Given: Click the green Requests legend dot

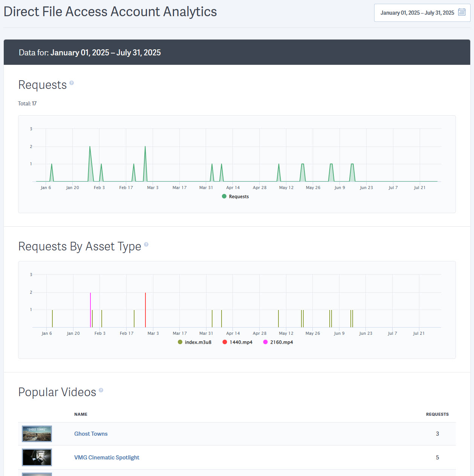Looking at the screenshot, I should [224, 196].
